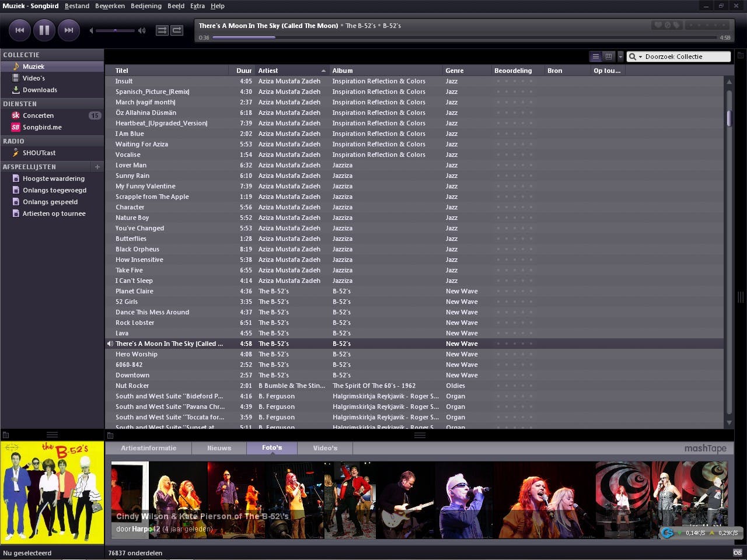
Task: Mute volume with small speaker icon
Action: pyautogui.click(x=92, y=30)
